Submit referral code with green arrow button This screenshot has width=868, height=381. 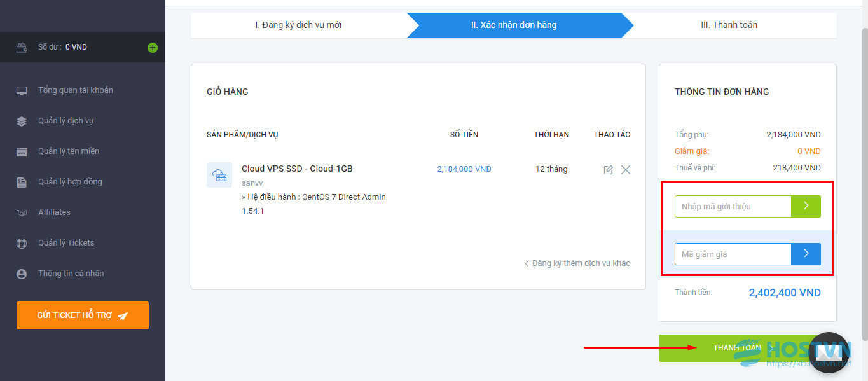click(806, 206)
